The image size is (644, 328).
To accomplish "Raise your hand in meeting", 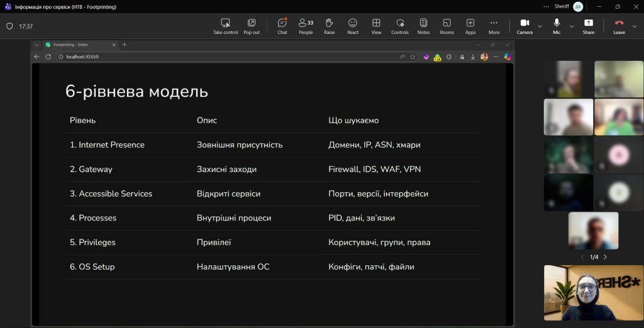I will tap(329, 26).
